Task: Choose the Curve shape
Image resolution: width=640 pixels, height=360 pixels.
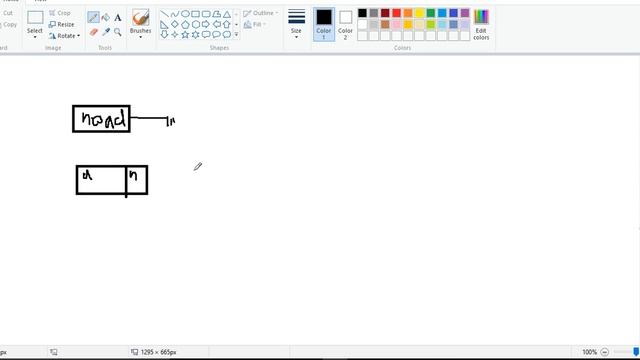Action: click(x=175, y=14)
